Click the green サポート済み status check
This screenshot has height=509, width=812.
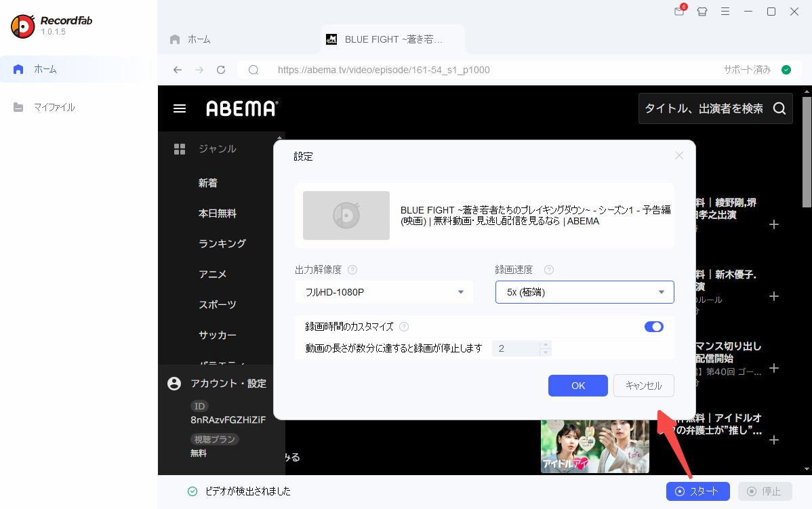[x=786, y=69]
